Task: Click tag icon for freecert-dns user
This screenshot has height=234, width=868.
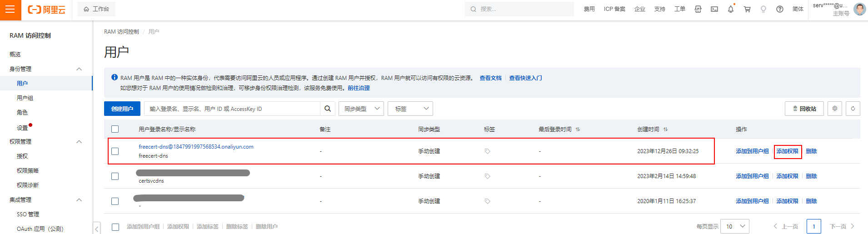Action: (x=487, y=151)
